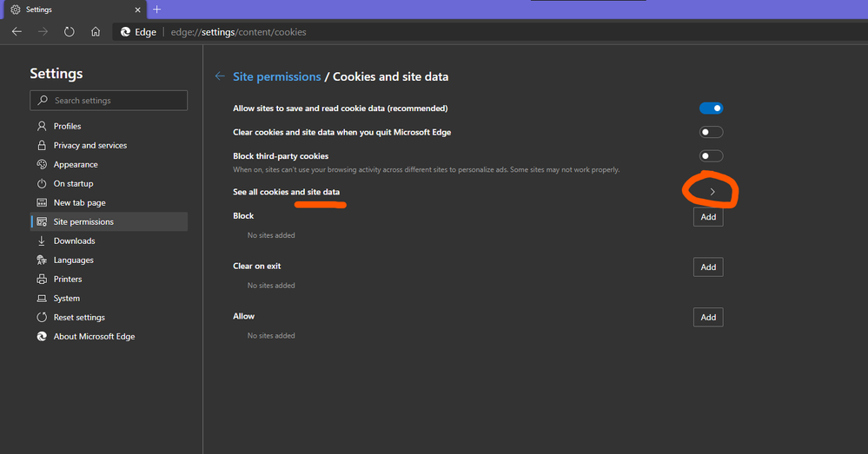Click the Printers icon
Image resolution: width=868 pixels, height=454 pixels.
(x=42, y=280)
